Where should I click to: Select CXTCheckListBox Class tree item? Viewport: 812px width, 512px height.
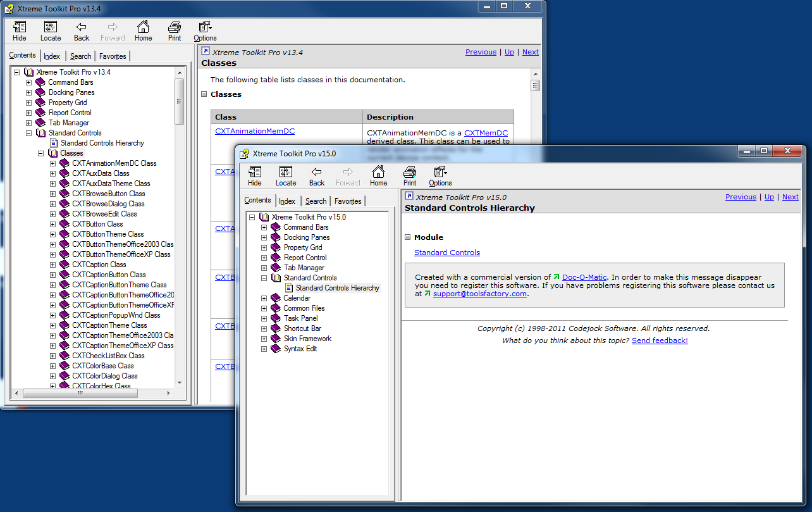point(108,356)
